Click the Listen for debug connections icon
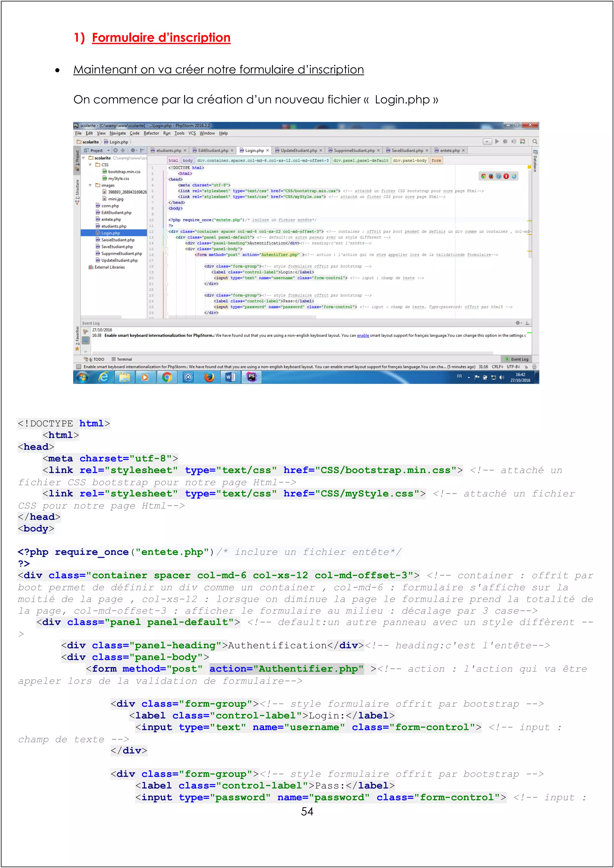Screen dimensions: 614x868 click(522, 141)
